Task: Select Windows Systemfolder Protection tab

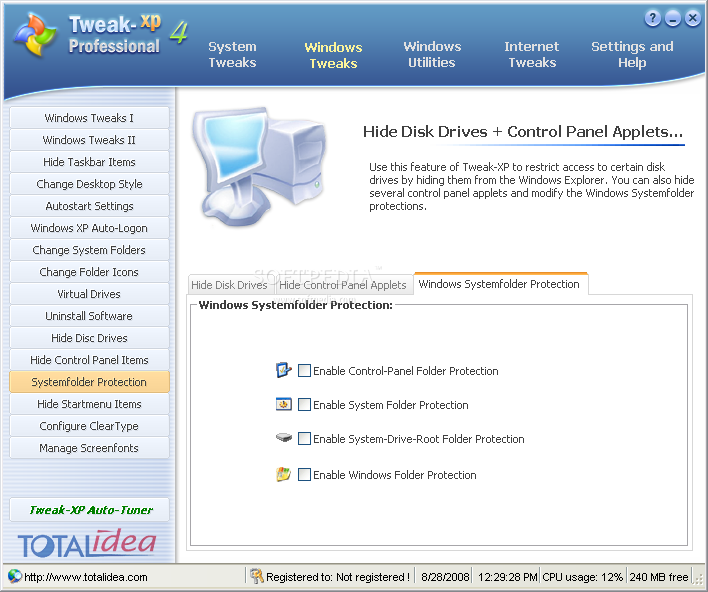Action: tap(501, 284)
